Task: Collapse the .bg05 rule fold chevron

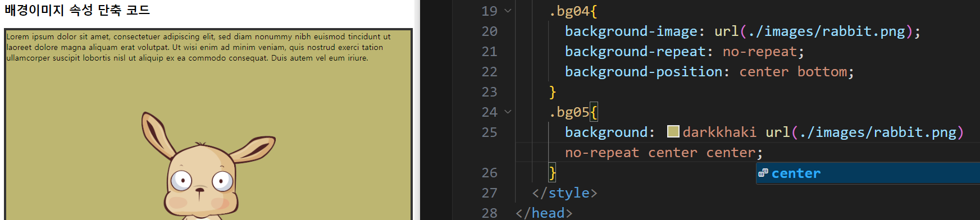Action: coord(508,112)
